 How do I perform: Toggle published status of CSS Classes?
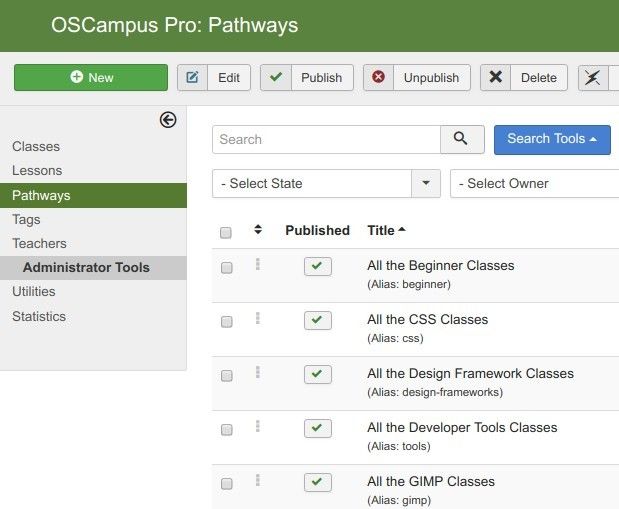318,320
